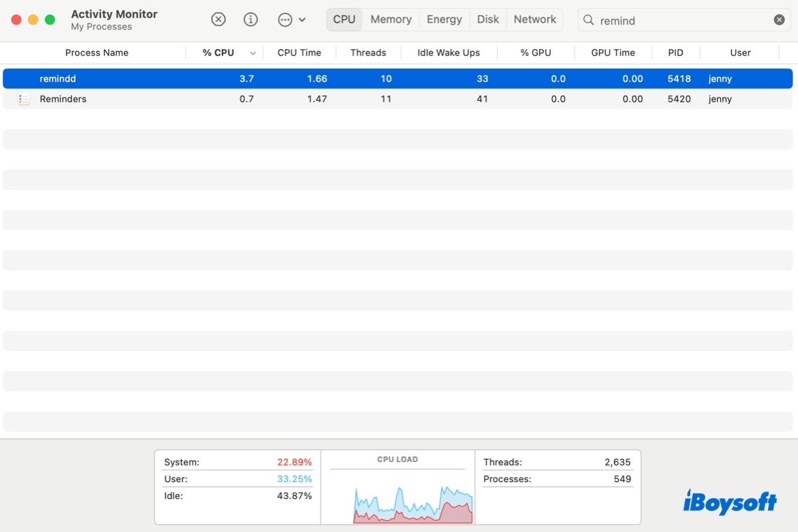
Task: Click CPU time value 1.47
Action: coord(317,99)
